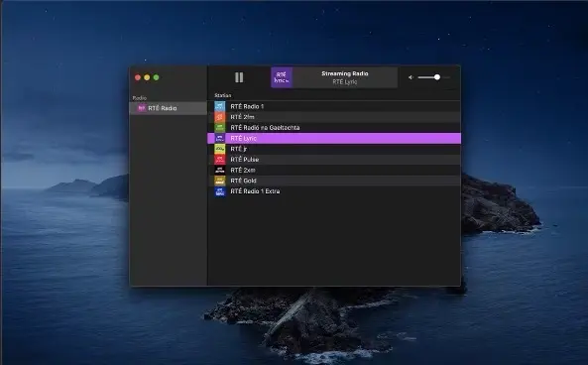This screenshot has width=588, height=365.
Task: Click the RTÉ 2xm station logo
Action: tap(220, 170)
